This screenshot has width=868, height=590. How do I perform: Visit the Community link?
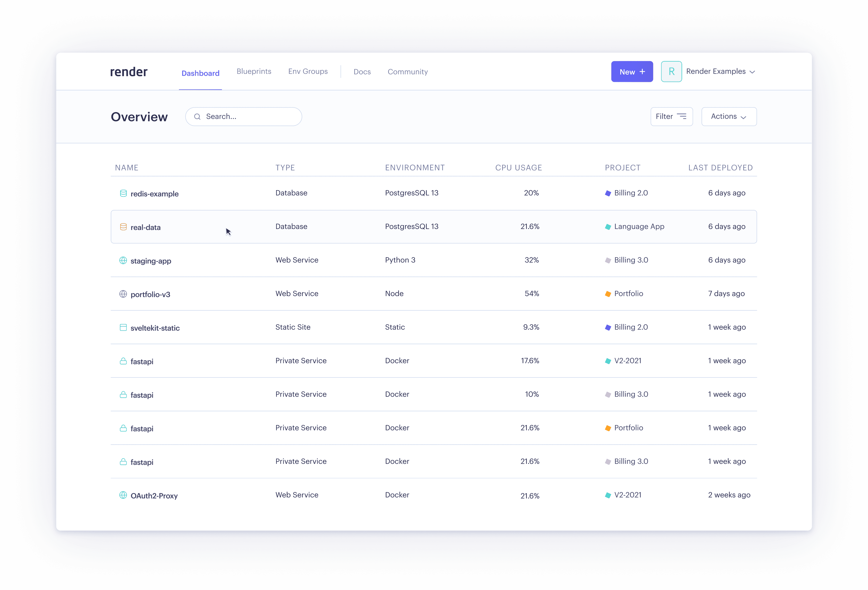point(408,72)
